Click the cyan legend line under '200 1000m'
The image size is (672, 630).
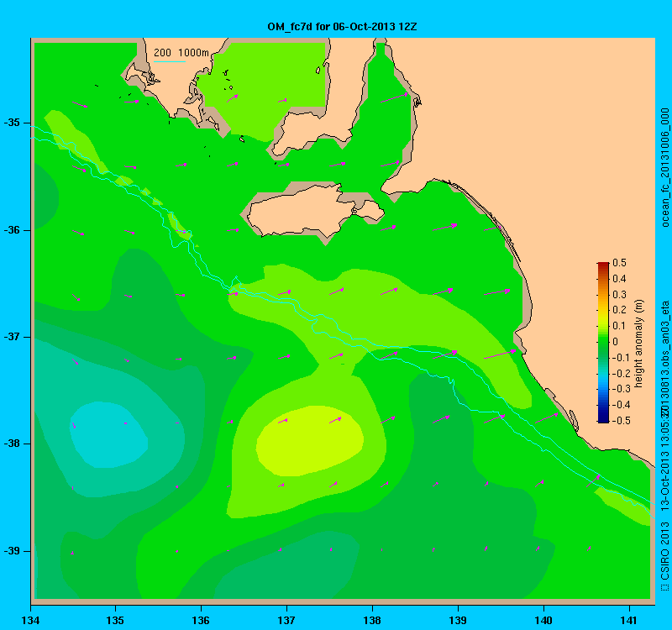tap(170, 61)
